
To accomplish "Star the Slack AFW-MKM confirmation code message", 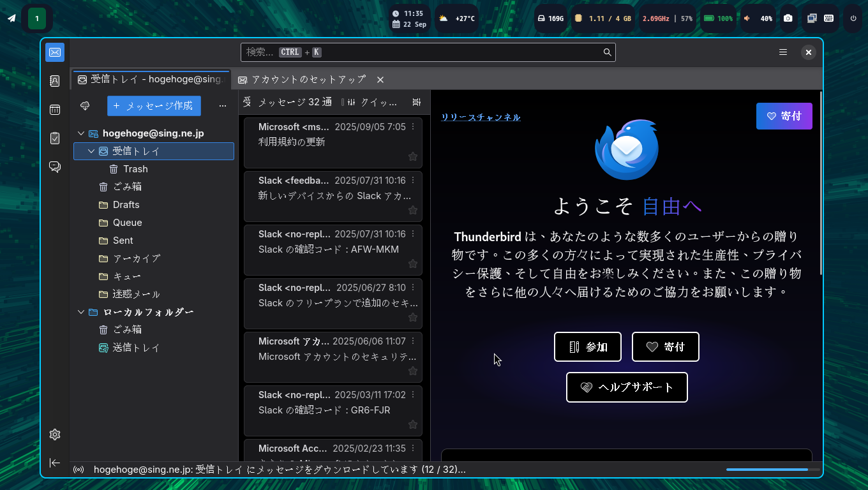I will [x=413, y=264].
